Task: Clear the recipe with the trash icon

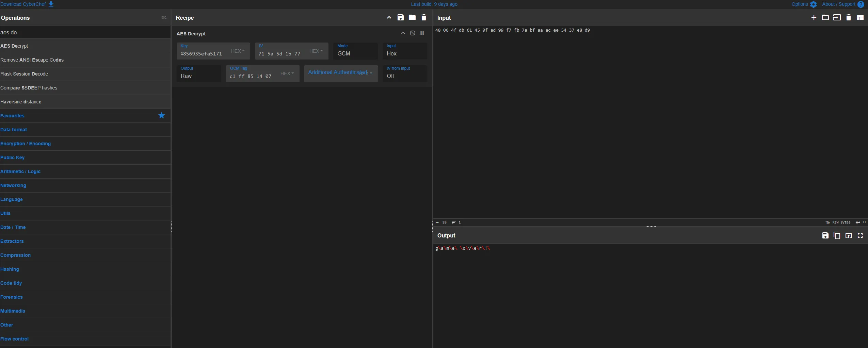Action: point(424,17)
